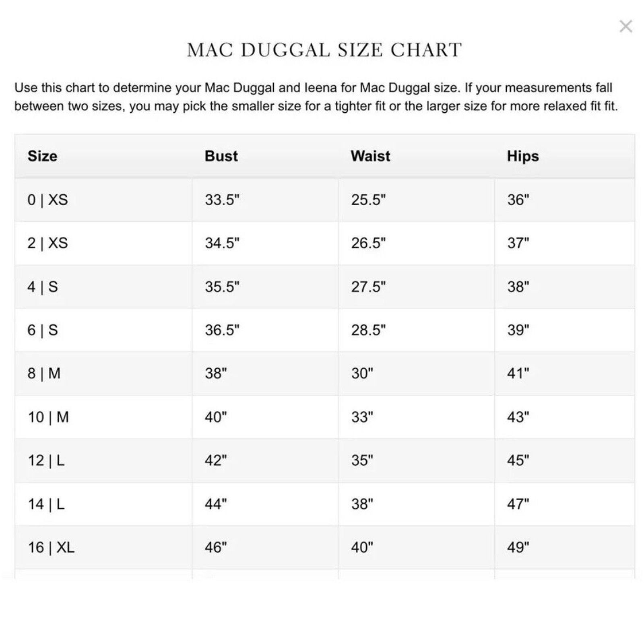This screenshot has width=644, height=644.
Task: Close the size chart popup
Action: click(x=625, y=27)
